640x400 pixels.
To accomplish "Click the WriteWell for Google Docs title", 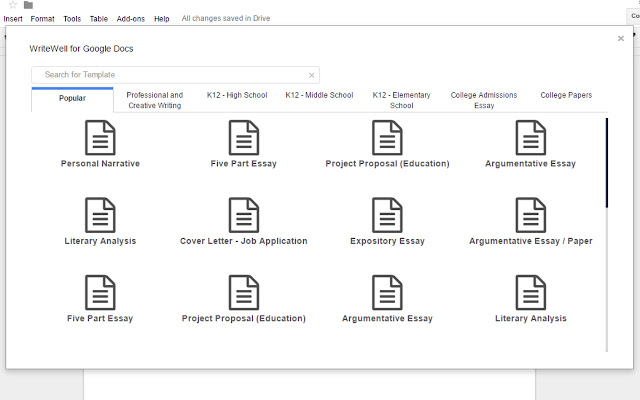I will (81, 49).
